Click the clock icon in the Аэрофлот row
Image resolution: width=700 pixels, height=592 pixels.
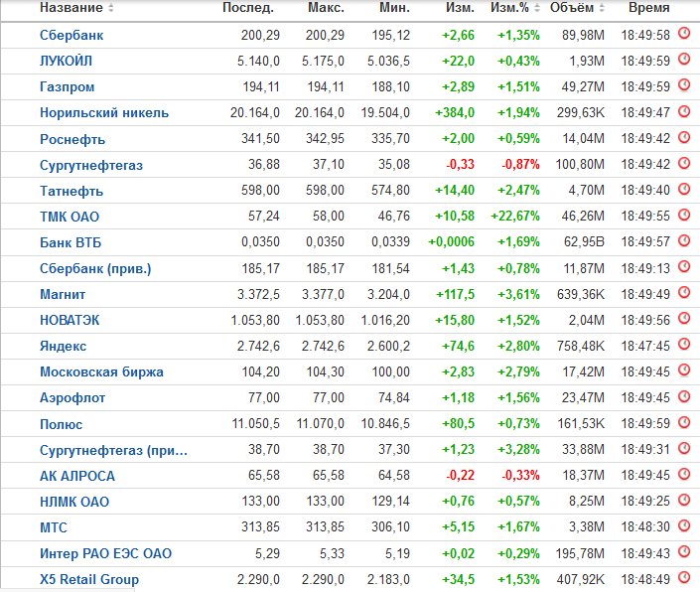click(684, 396)
